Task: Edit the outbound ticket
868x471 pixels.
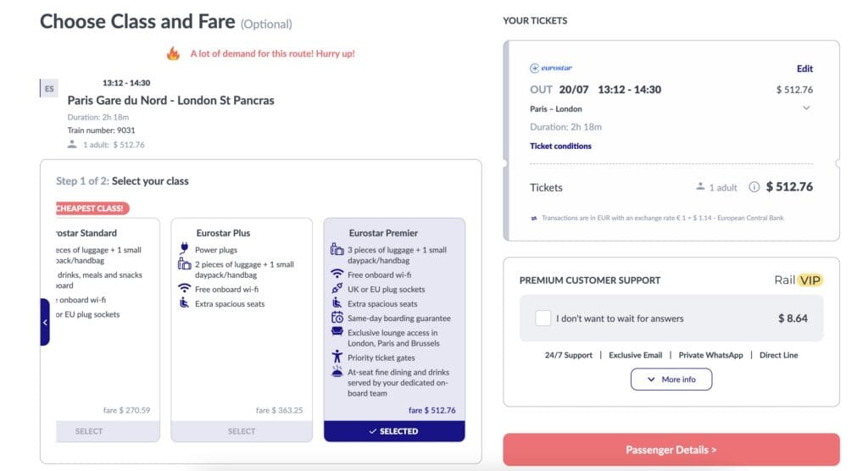Action: pyautogui.click(x=804, y=69)
